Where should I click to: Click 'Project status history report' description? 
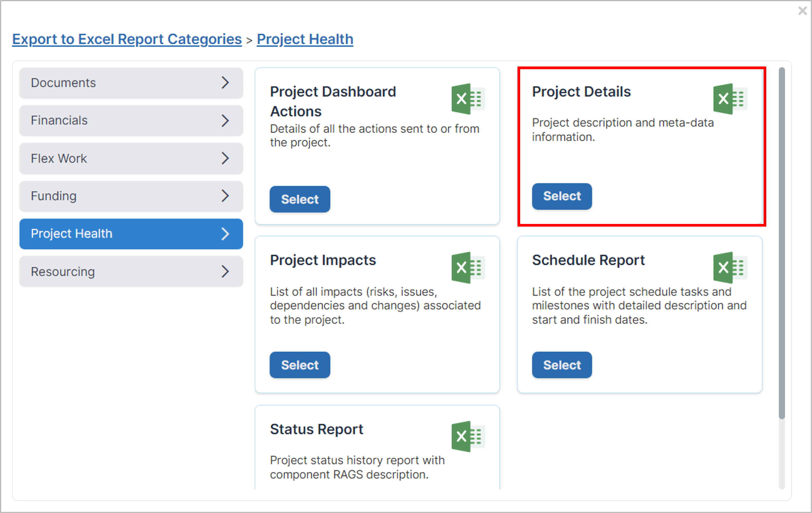[357, 468]
